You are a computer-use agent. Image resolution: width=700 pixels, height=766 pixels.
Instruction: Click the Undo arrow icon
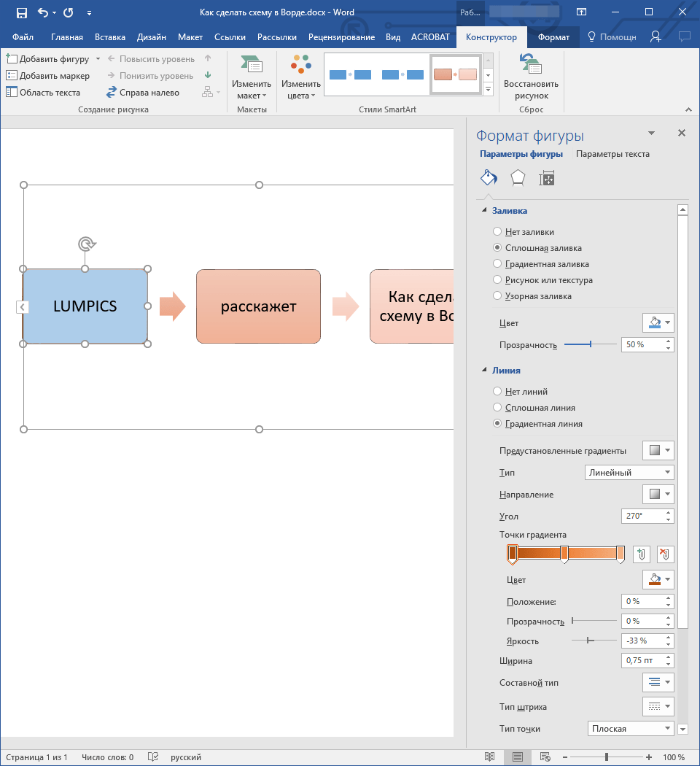pyautogui.click(x=42, y=12)
